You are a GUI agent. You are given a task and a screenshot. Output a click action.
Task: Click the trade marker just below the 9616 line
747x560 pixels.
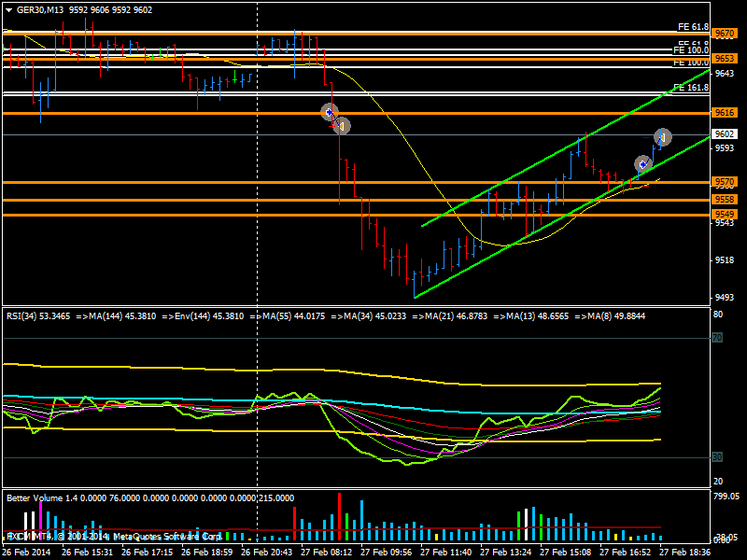click(x=342, y=125)
